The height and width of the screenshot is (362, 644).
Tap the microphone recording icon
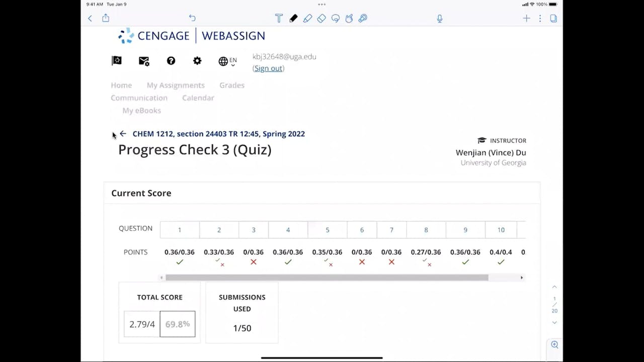[440, 19]
